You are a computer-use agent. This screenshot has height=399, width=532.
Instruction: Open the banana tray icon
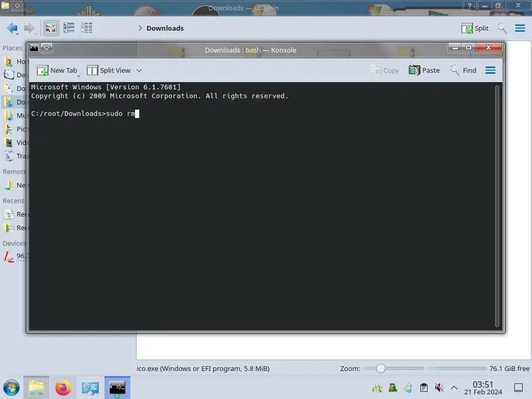click(x=377, y=388)
